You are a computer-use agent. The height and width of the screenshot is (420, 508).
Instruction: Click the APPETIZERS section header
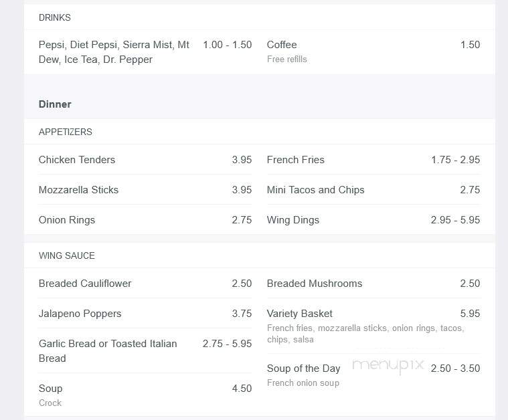coord(65,132)
